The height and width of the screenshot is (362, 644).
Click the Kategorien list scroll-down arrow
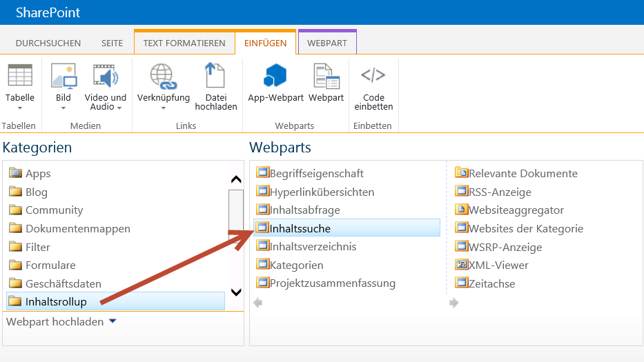click(236, 292)
